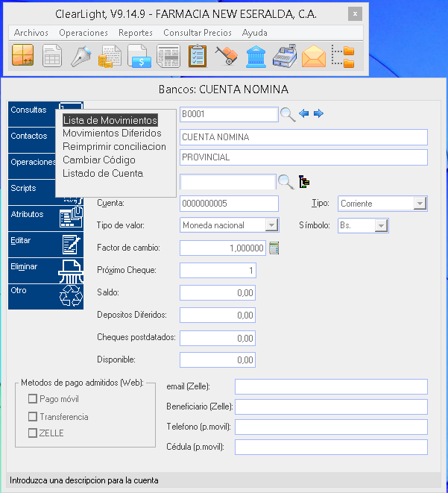Viewport: 448px width, 493px height.
Task: Click the Editar sidebar button
Action: (x=45, y=244)
